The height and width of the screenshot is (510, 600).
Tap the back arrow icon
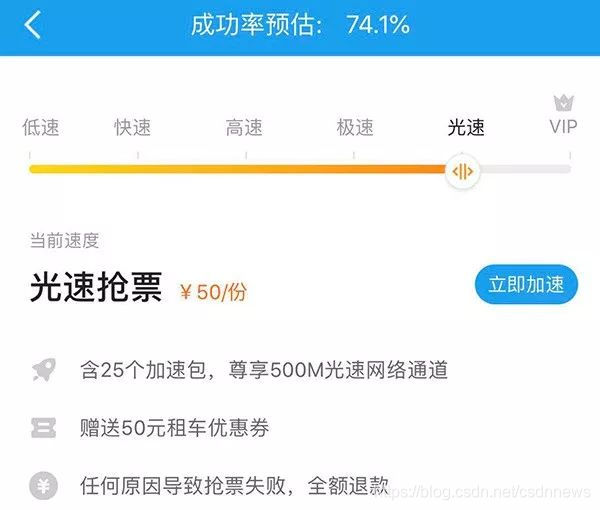[x=33, y=25]
